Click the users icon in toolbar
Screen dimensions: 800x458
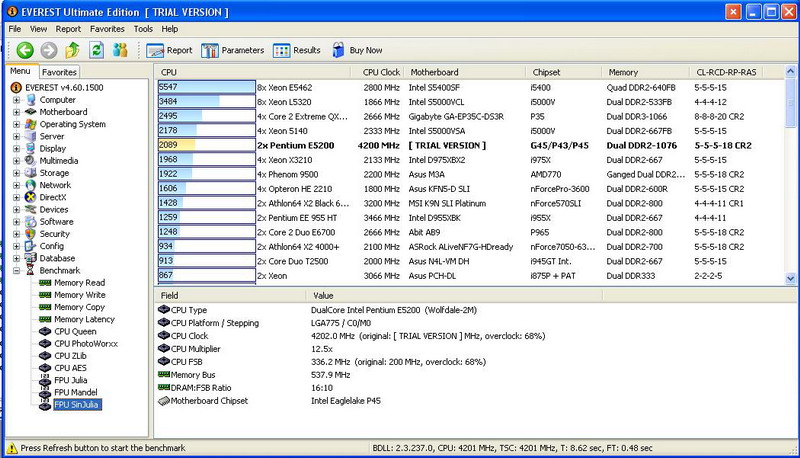(x=120, y=50)
